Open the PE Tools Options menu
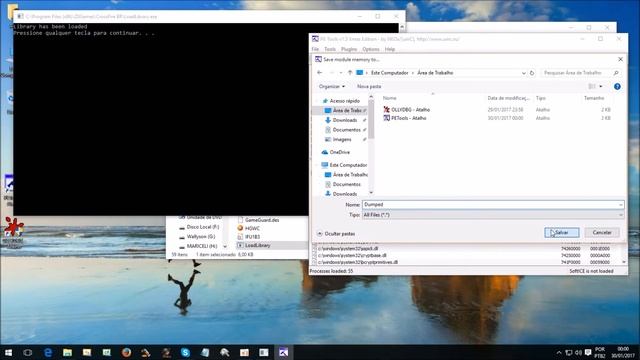This screenshot has width=640, height=360. (371, 49)
